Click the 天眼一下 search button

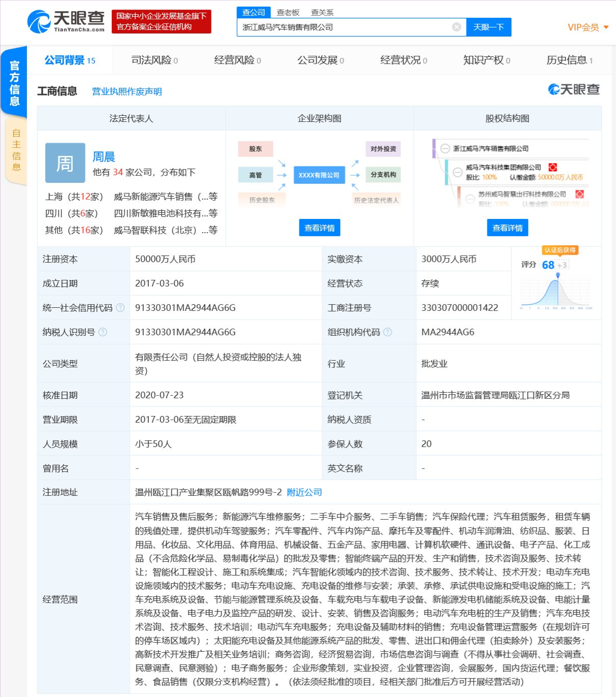488,27
